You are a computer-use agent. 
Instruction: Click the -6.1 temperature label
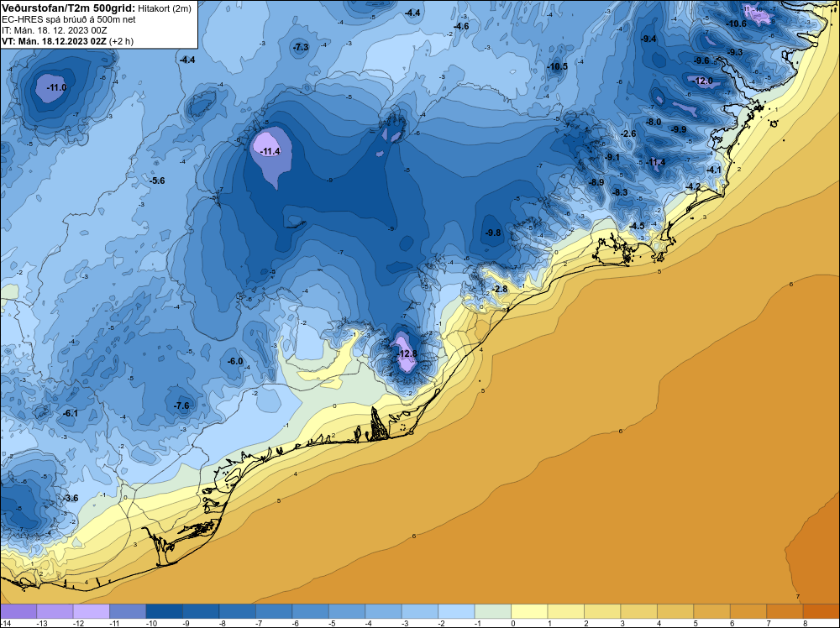[71, 413]
